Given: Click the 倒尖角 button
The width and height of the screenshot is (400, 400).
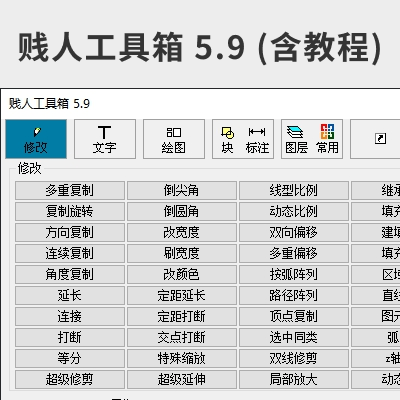Looking at the screenshot, I should pos(182,190).
